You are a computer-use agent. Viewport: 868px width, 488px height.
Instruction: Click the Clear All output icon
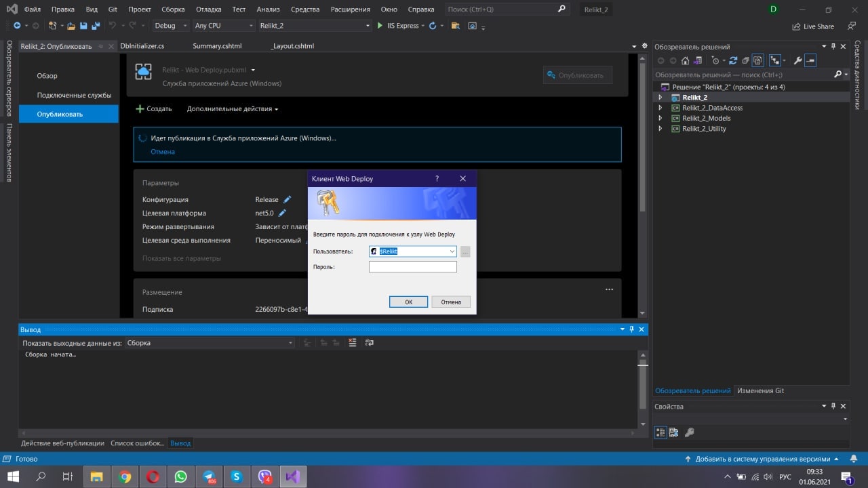tap(353, 343)
